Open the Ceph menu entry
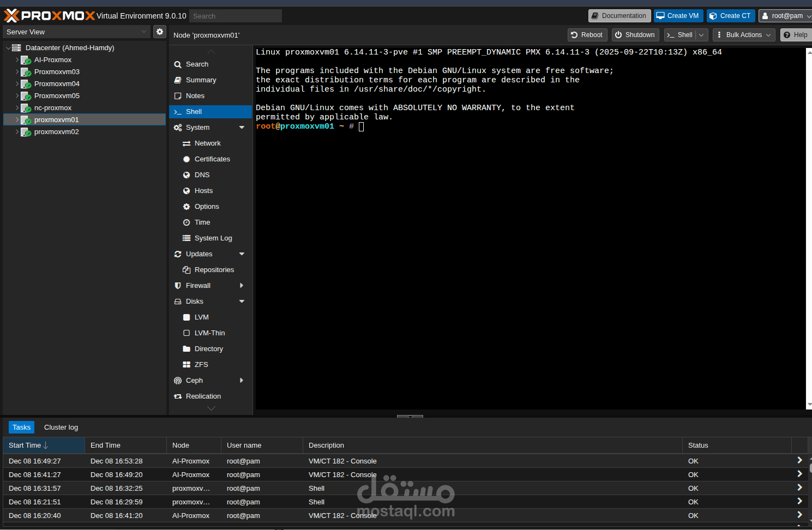This screenshot has height=530, width=812. pos(210,381)
